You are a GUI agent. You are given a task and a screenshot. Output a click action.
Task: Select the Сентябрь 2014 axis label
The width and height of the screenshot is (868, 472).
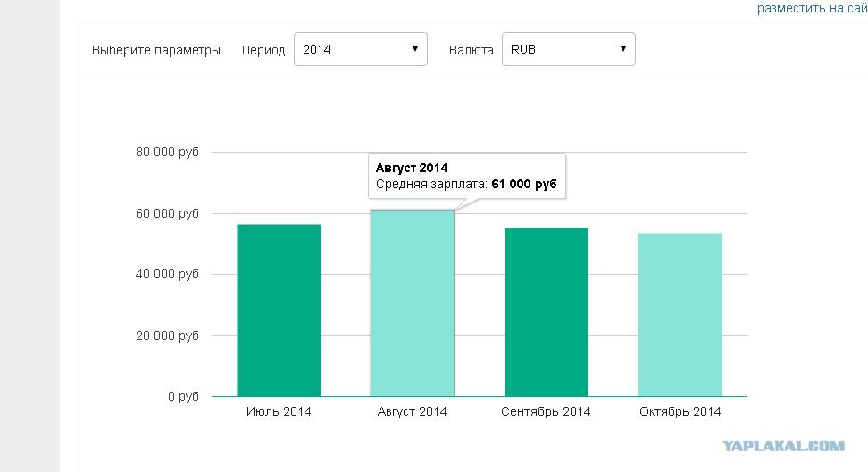[x=547, y=411]
